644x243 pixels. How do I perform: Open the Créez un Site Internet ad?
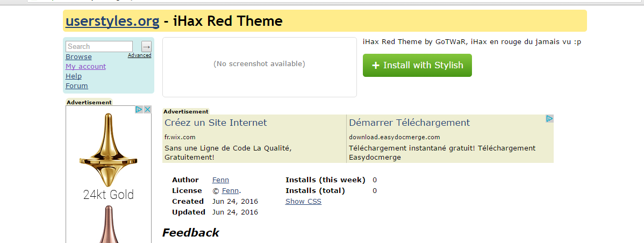(x=216, y=123)
